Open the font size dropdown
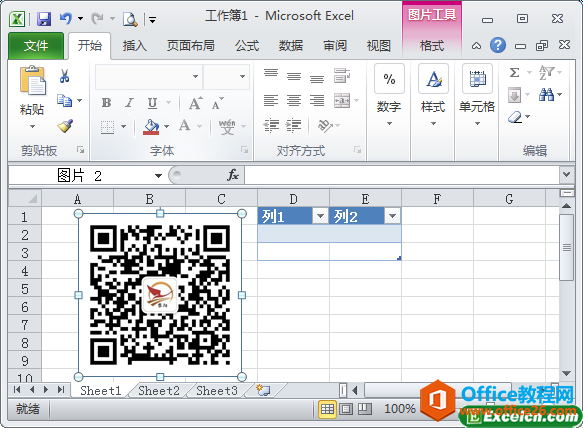This screenshot has width=583, height=428. click(x=242, y=77)
